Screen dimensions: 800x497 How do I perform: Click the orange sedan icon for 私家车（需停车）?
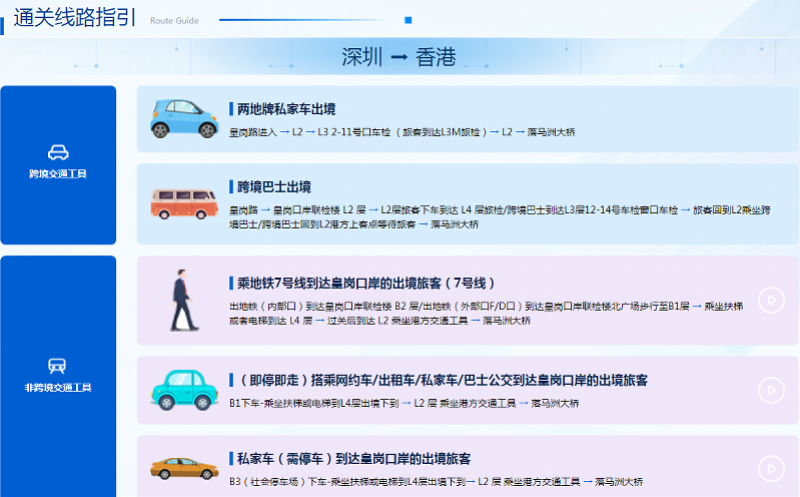184,468
